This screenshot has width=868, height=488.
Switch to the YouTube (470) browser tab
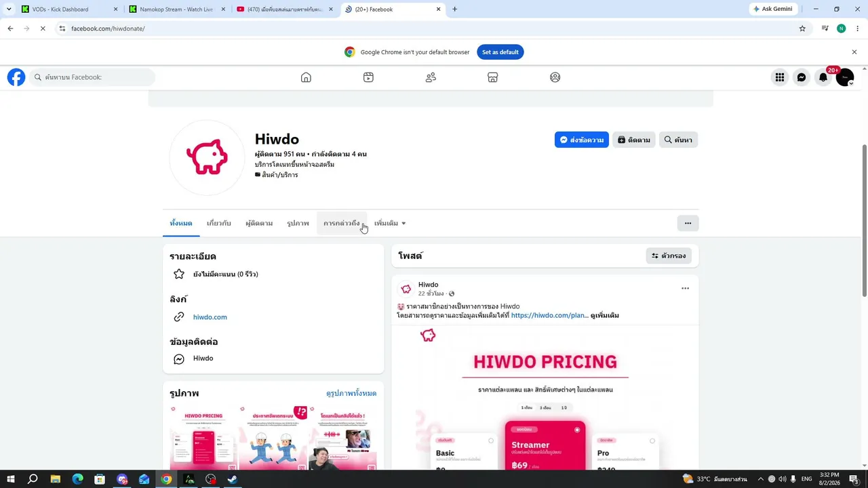[x=284, y=9]
